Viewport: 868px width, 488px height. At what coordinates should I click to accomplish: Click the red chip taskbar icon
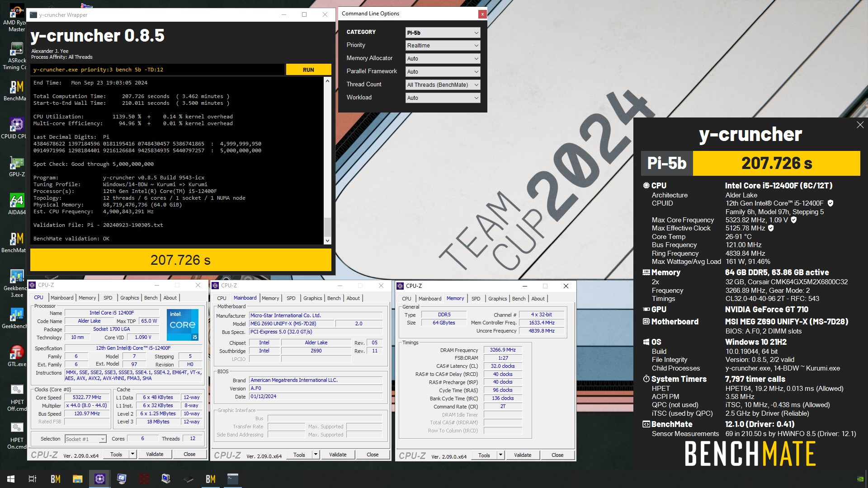(x=144, y=479)
